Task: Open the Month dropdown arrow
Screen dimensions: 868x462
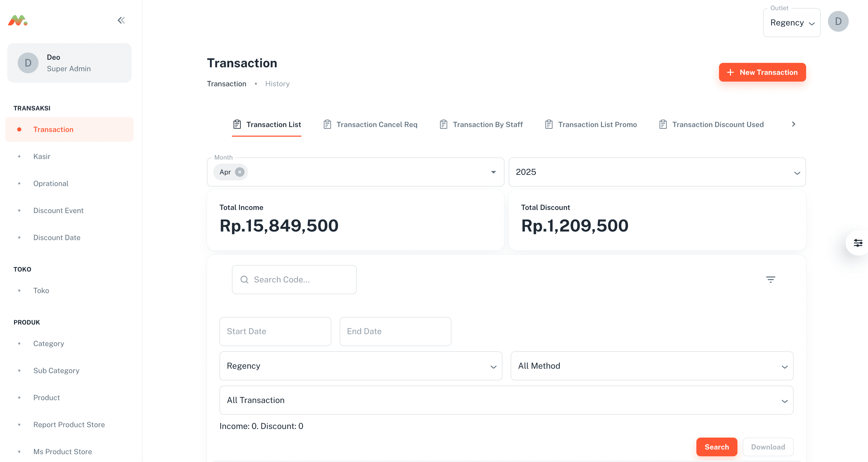Action: pos(493,172)
